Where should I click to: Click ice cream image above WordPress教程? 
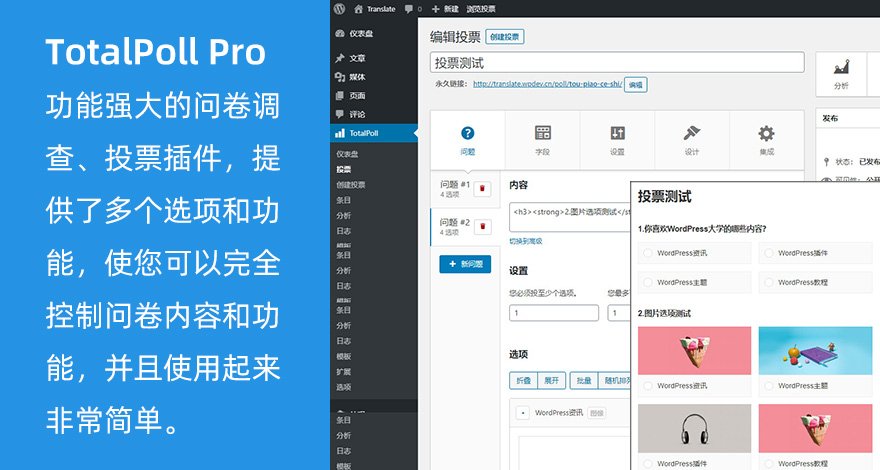click(x=815, y=428)
